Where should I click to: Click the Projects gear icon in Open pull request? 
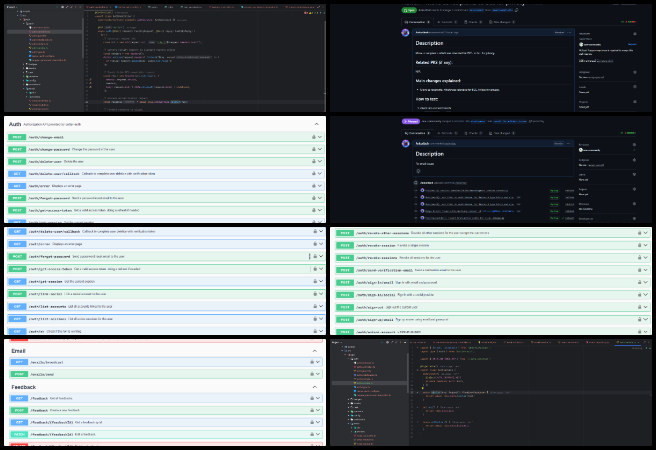point(635,102)
